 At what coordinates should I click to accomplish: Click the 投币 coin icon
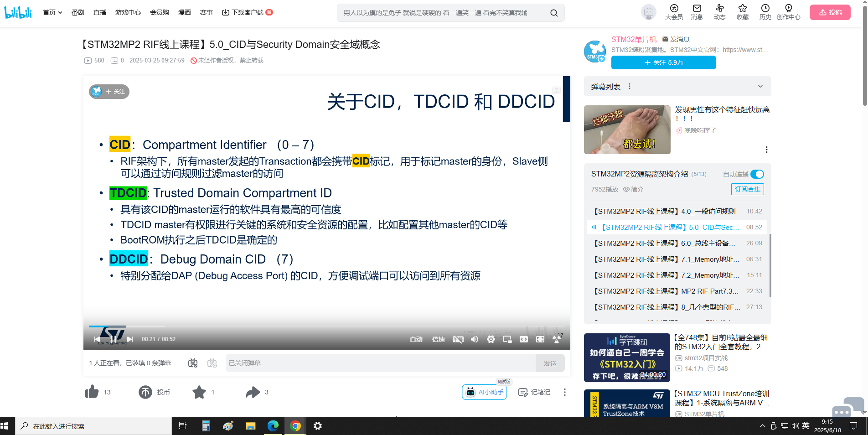coord(145,392)
